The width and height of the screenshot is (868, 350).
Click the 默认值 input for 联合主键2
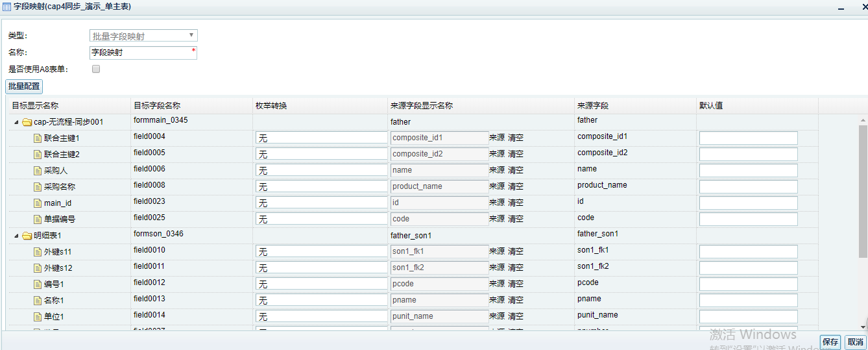[748, 155]
